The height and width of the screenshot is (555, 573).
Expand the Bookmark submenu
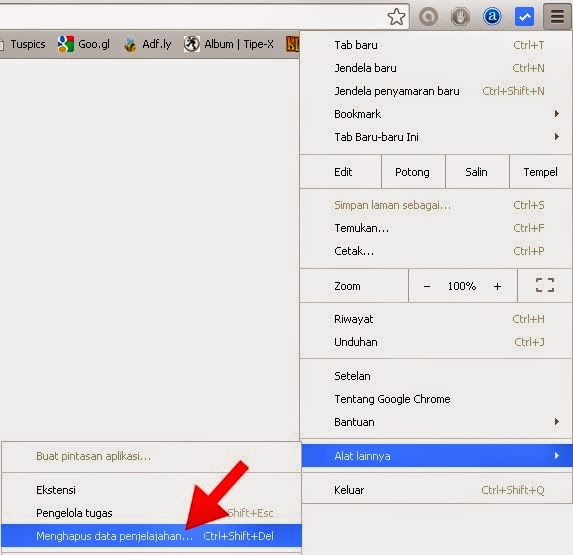pyautogui.click(x=436, y=114)
